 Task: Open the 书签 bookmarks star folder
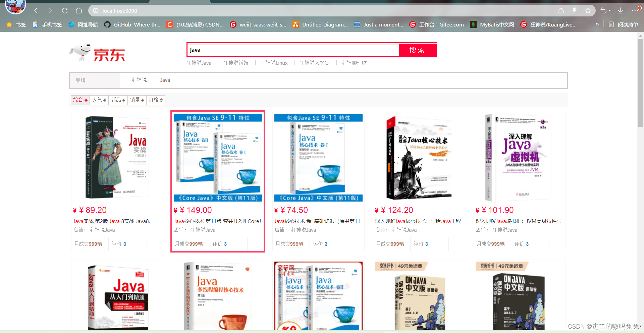tap(16, 24)
